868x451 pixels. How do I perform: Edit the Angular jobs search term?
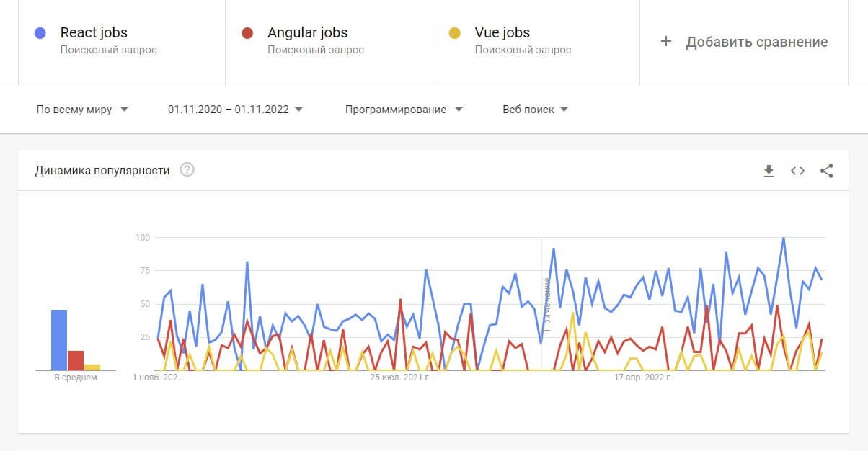pyautogui.click(x=307, y=33)
